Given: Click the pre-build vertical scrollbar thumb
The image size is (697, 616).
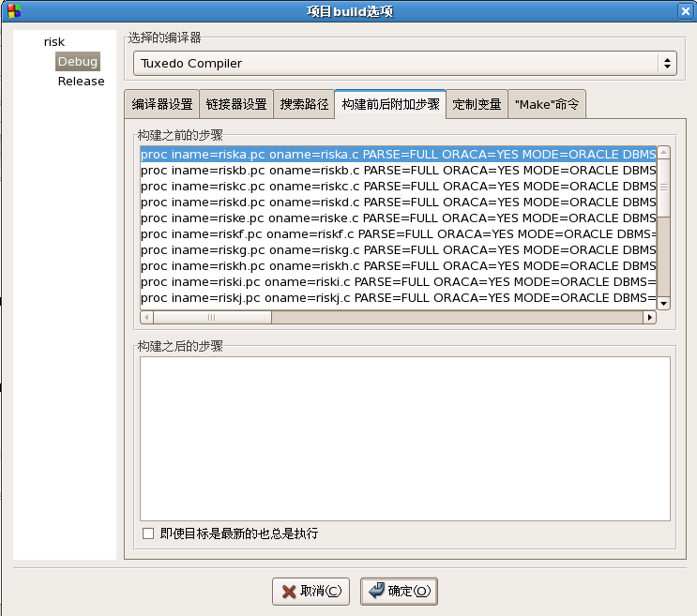Looking at the screenshot, I should point(663,188).
